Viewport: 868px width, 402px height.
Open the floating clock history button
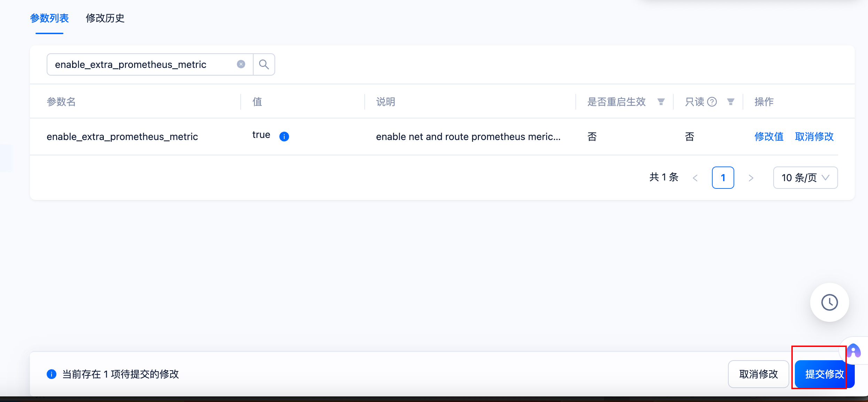click(829, 302)
